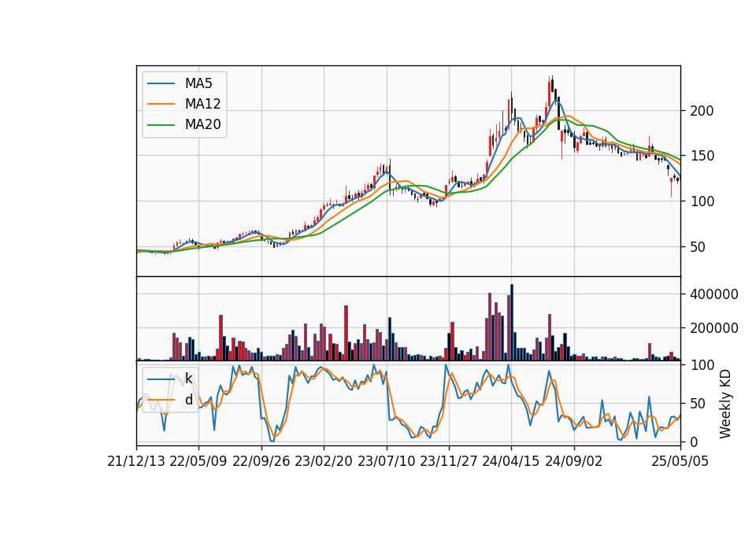The height and width of the screenshot is (543, 756).
Task: Click the k legend entry
Action: [x=188, y=379]
